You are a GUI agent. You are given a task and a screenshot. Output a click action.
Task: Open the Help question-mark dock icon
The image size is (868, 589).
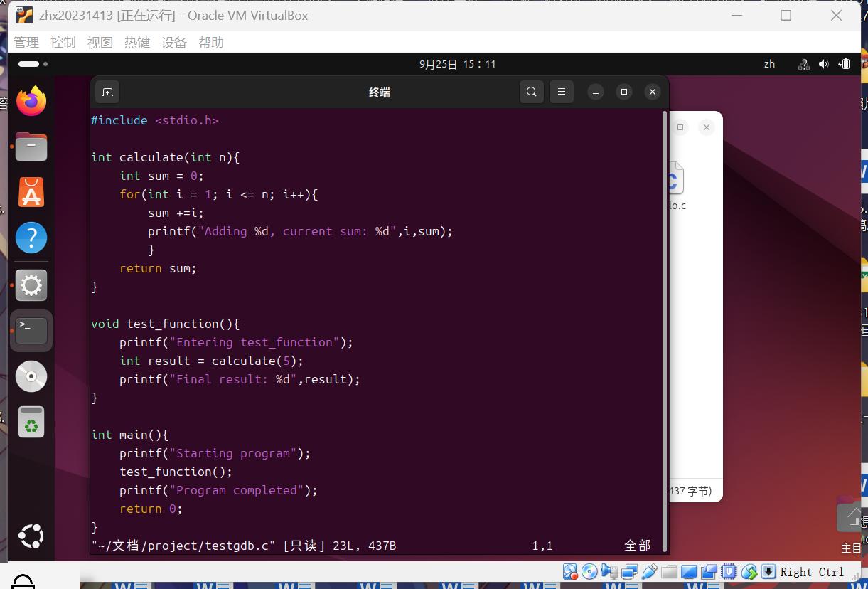pyautogui.click(x=31, y=238)
